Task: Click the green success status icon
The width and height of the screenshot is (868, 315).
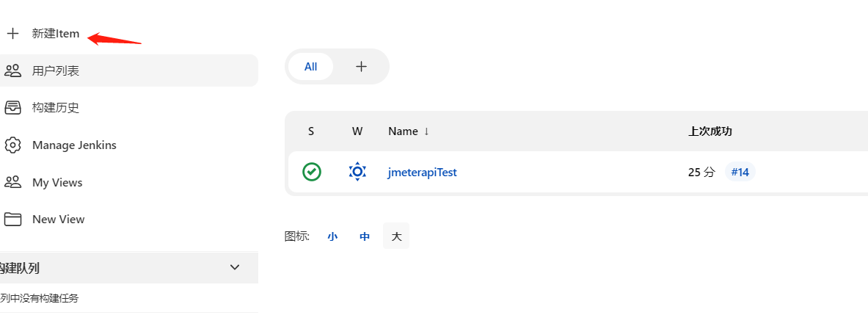Action: pos(312,172)
